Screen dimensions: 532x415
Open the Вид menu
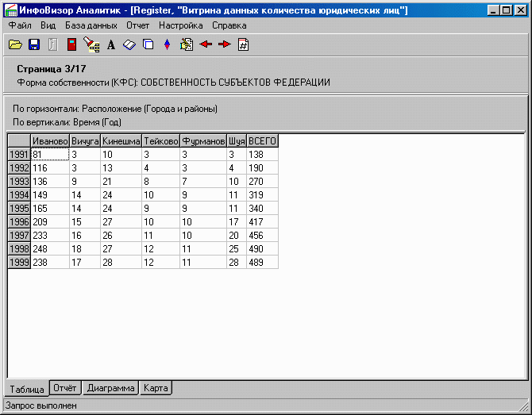click(x=48, y=25)
